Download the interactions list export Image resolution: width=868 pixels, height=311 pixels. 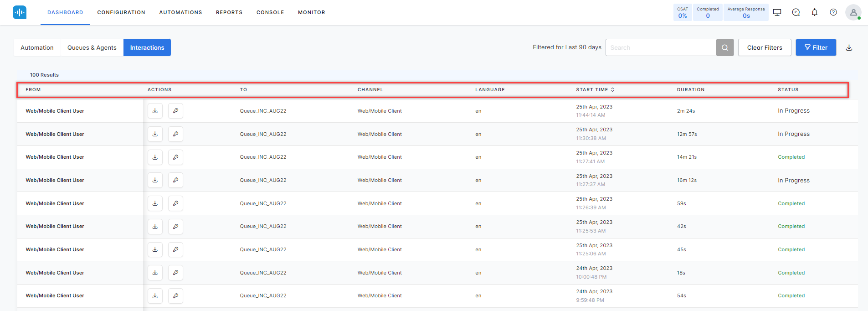tap(849, 47)
